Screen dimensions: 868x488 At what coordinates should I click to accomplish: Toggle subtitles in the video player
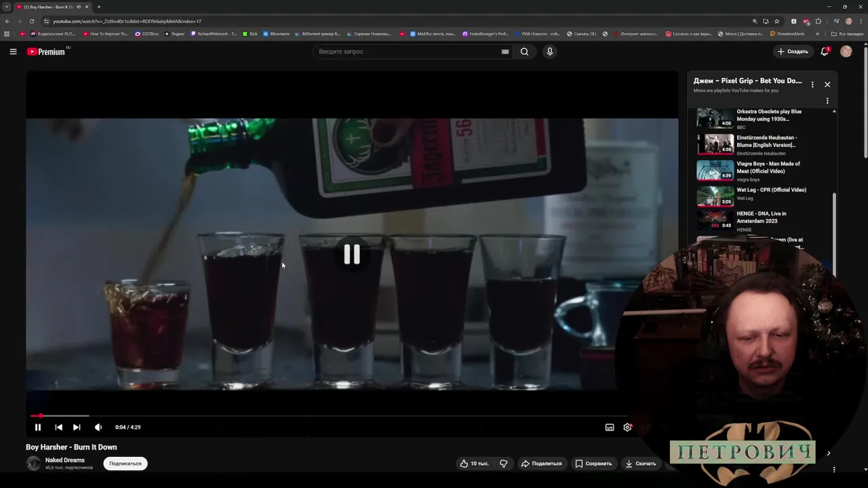coord(610,427)
